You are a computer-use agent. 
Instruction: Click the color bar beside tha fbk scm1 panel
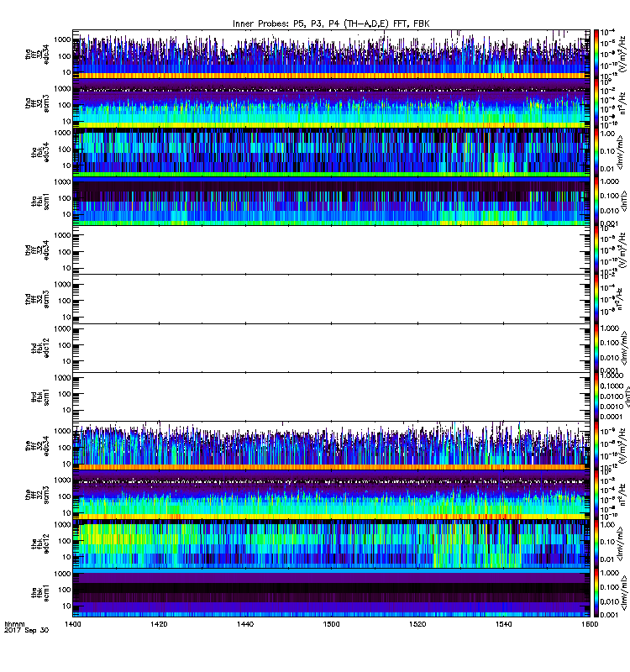[x=596, y=201]
